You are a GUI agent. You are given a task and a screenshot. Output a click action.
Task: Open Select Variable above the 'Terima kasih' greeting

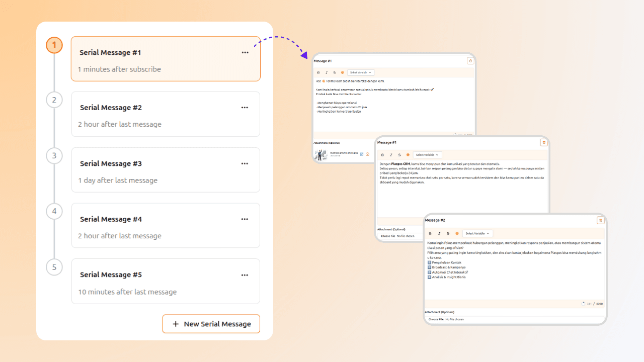coord(361,72)
